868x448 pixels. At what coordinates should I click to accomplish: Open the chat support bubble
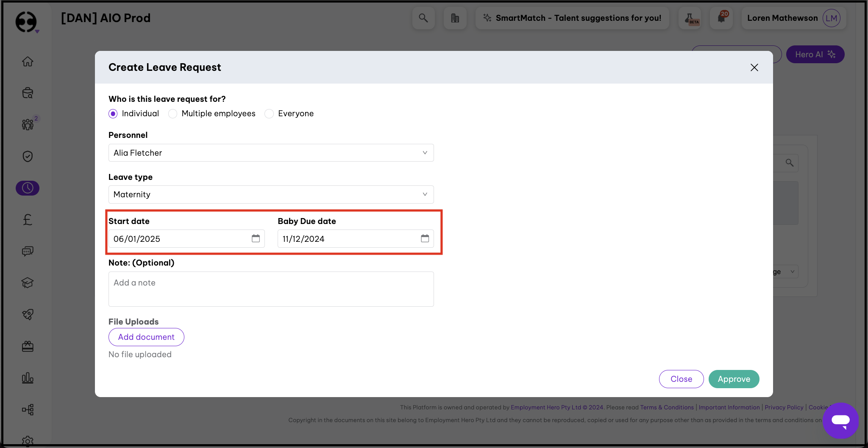(840, 420)
